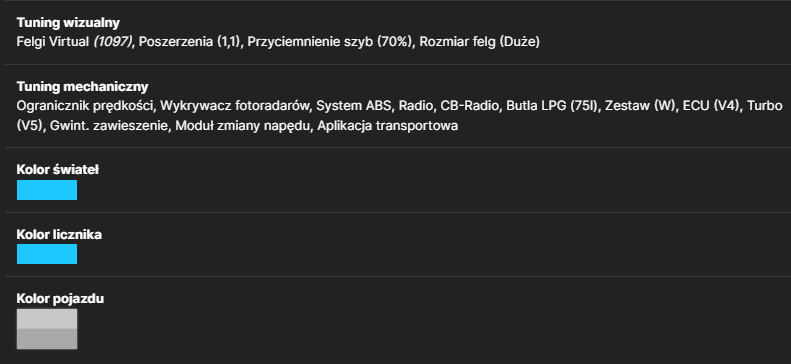Click Aplikacja transportowa item
The image size is (791, 364).
point(387,126)
